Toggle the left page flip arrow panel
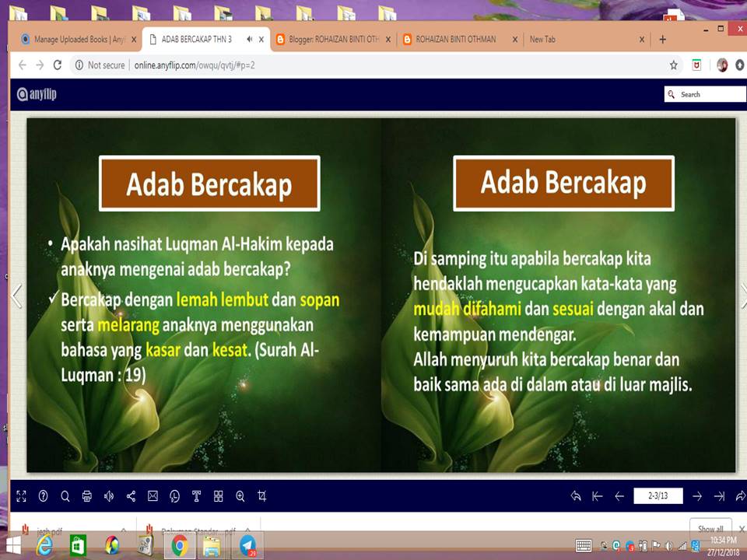Image resolution: width=747 pixels, height=560 pixels. coord(14,296)
